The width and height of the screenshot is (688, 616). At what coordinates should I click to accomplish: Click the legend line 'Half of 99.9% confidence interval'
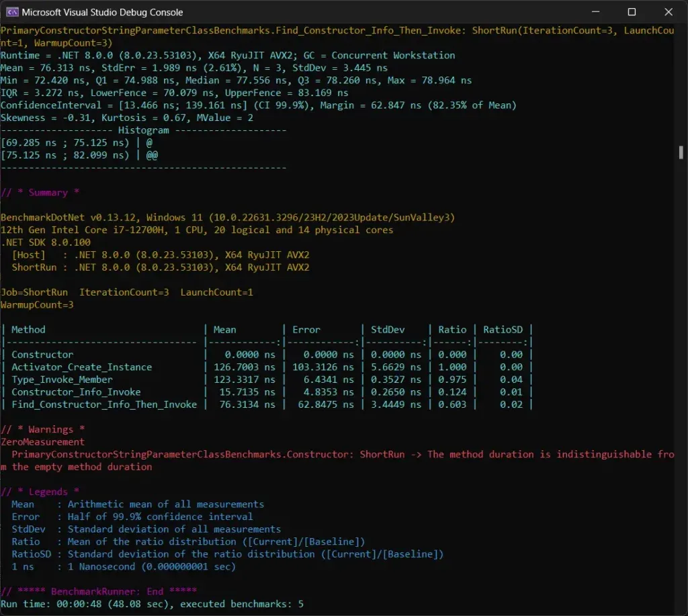click(x=160, y=517)
